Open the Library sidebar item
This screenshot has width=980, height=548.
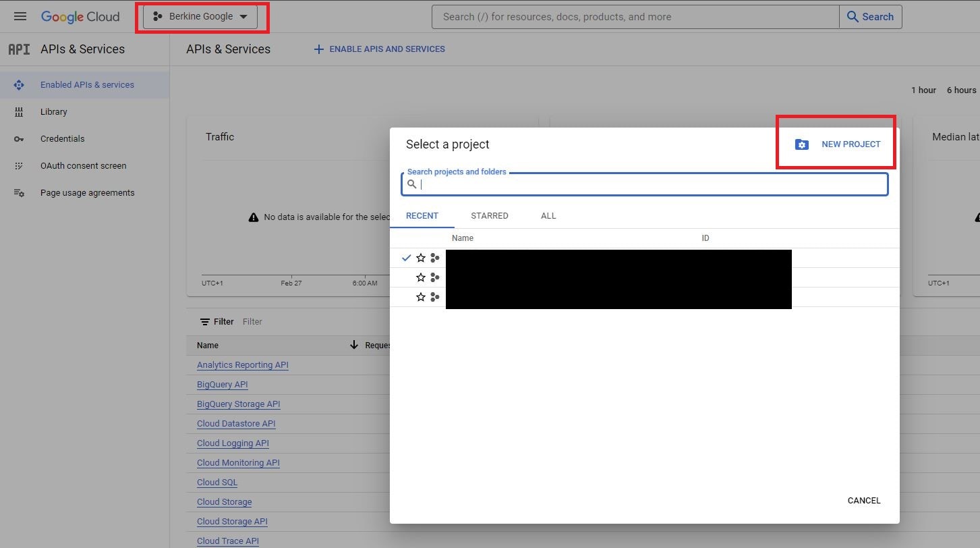click(53, 112)
